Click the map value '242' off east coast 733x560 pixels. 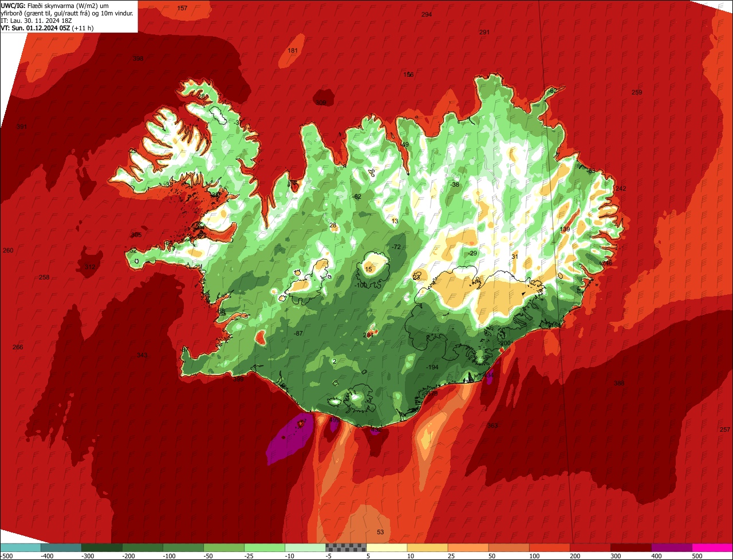pos(621,188)
